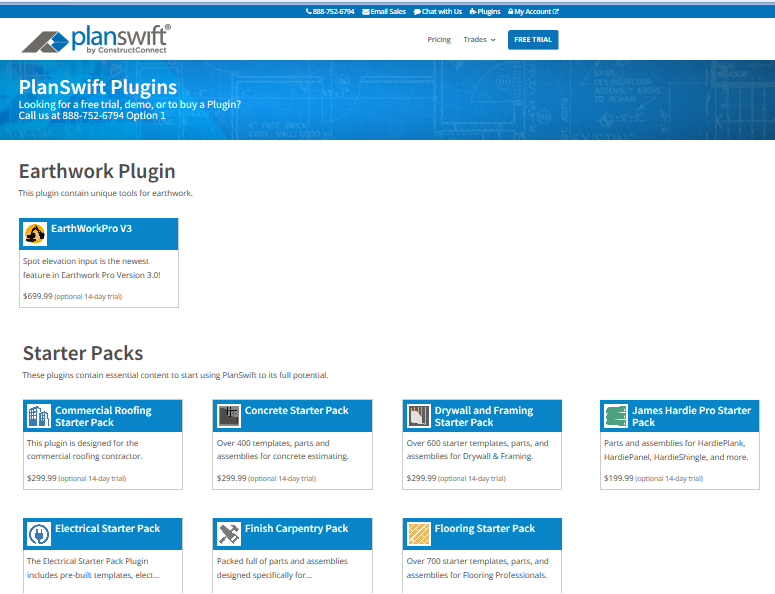Click the $199.99 James Hardie price
The height and width of the screenshot is (594, 775).
coord(618,478)
